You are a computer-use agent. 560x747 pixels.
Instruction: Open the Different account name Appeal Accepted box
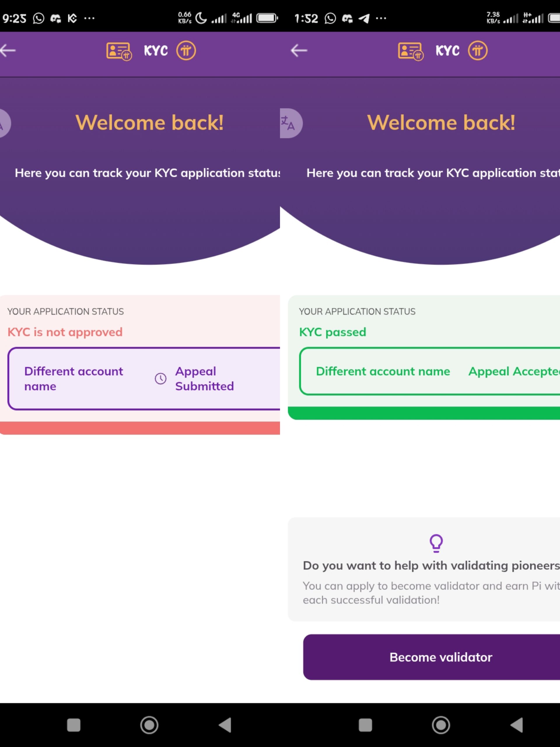430,371
